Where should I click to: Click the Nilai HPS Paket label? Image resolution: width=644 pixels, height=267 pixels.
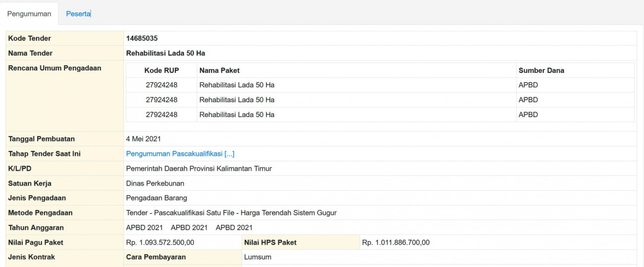click(x=270, y=243)
